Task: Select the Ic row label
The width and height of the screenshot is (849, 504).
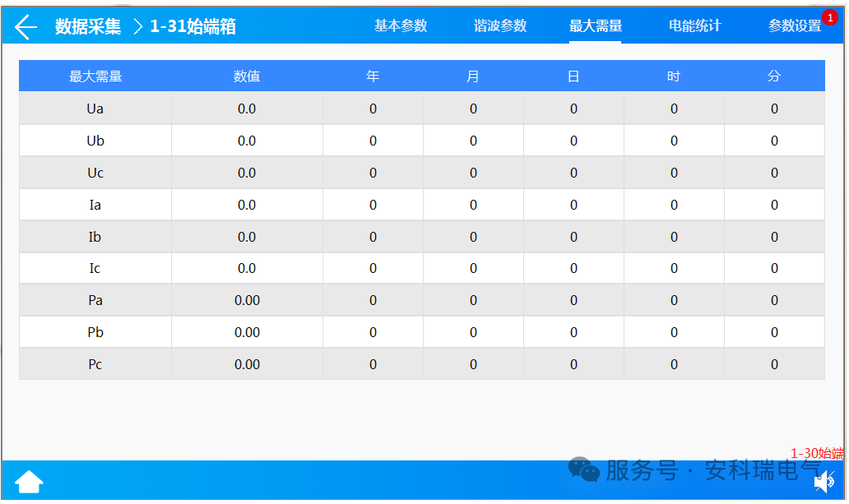Action: coord(95,269)
